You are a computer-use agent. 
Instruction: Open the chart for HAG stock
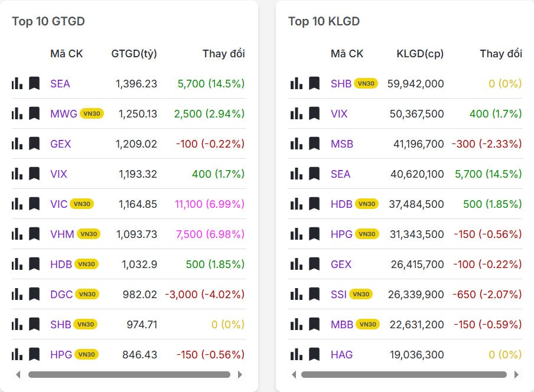coord(296,355)
